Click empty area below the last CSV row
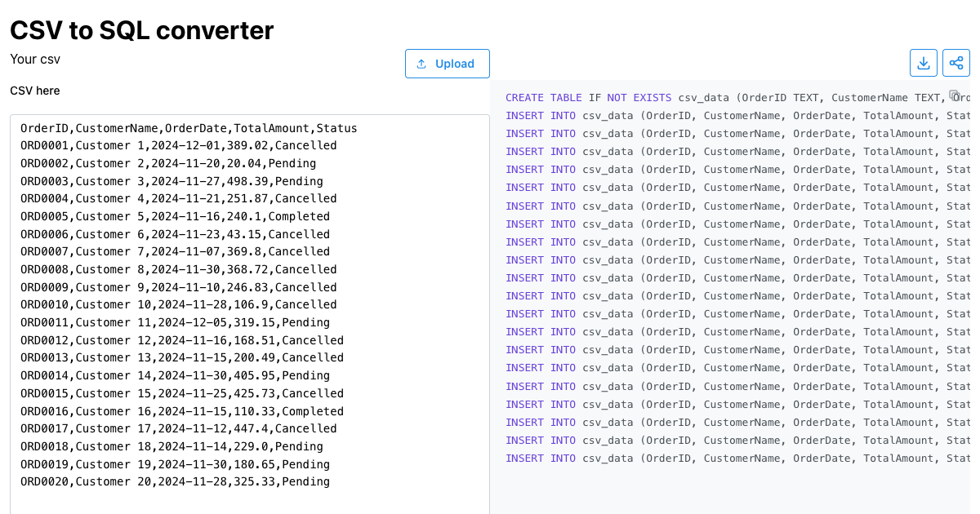The height and width of the screenshot is (514, 980). tap(245, 501)
